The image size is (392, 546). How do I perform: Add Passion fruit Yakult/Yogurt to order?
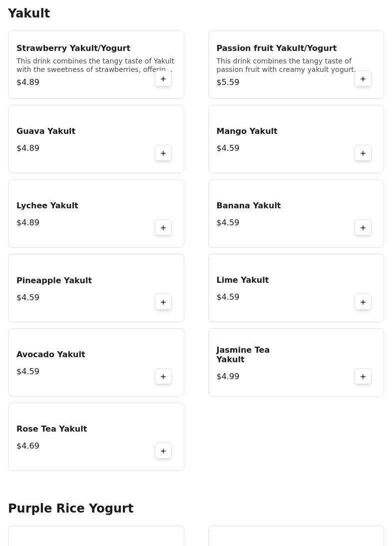click(363, 79)
